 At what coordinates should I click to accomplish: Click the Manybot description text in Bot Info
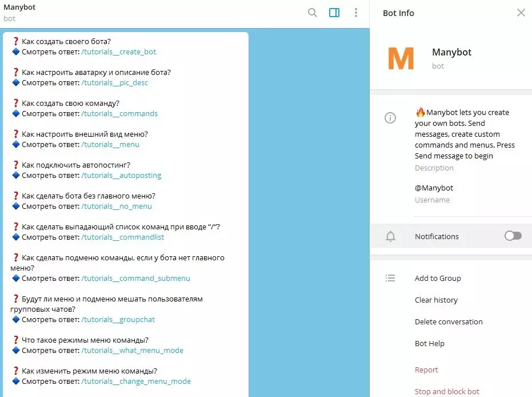465,134
